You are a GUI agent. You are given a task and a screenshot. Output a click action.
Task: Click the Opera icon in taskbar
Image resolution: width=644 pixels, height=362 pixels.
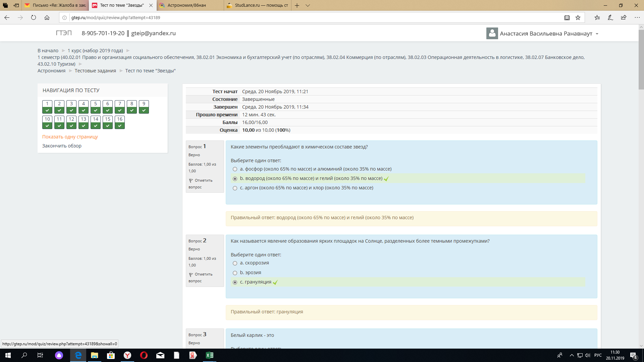[144, 355]
